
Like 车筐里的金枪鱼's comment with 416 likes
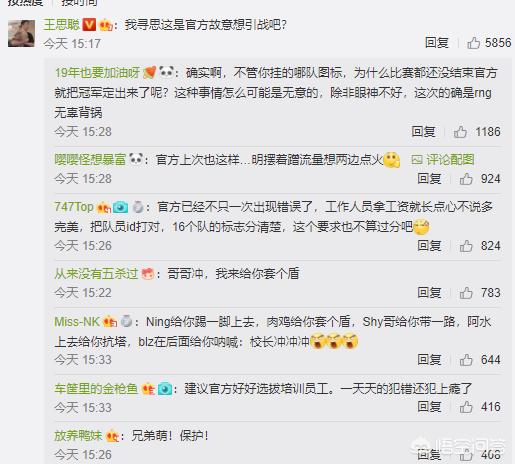coord(466,407)
